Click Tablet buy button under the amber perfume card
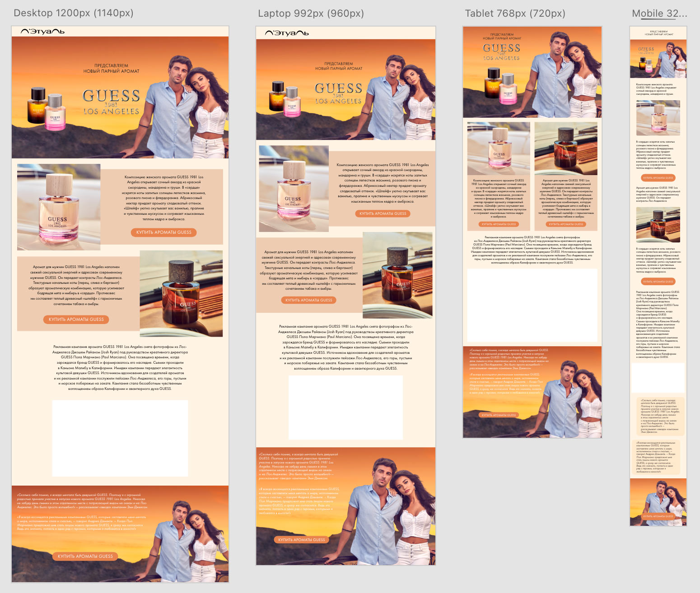Screen dimensions: 700x593 (x=566, y=224)
